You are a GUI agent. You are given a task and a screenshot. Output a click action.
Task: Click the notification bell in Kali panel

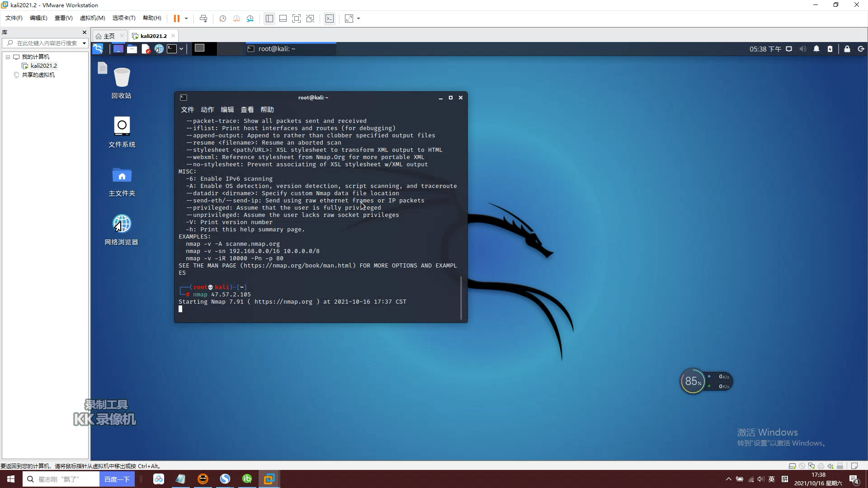pos(816,49)
